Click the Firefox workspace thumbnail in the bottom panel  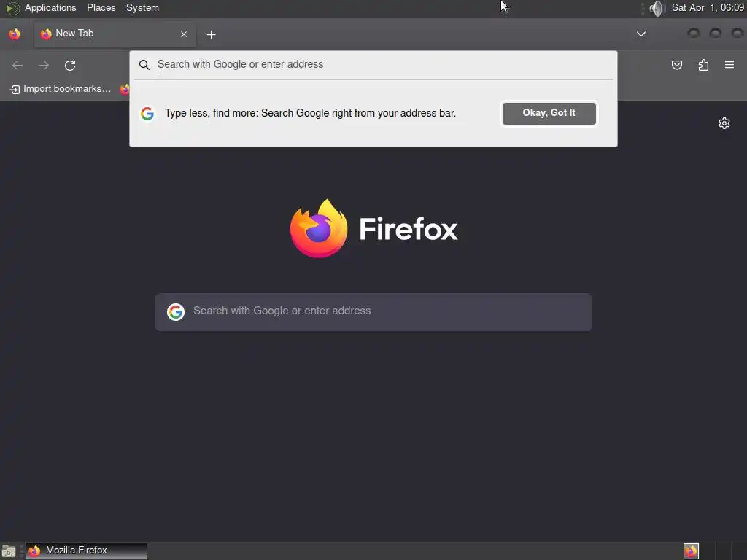click(691, 551)
